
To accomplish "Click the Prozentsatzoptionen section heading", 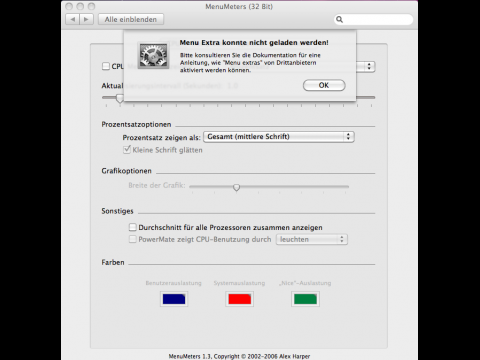I will click(x=136, y=124).
